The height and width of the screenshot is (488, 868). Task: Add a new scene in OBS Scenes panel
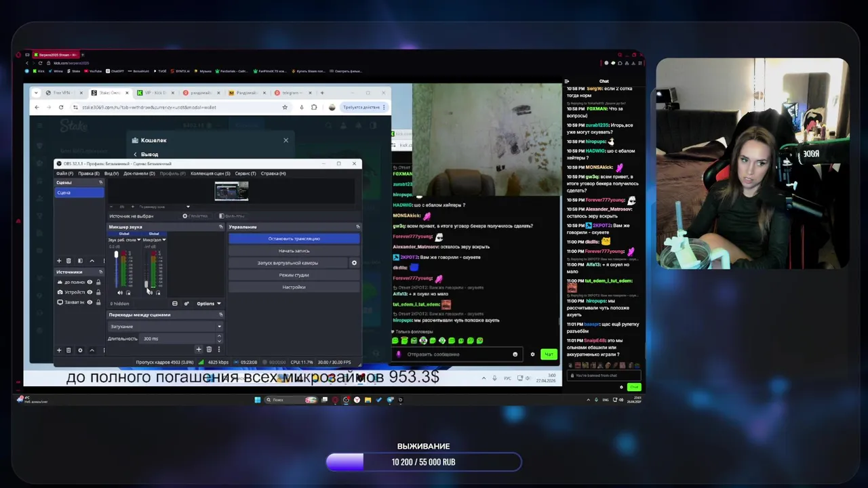click(59, 260)
